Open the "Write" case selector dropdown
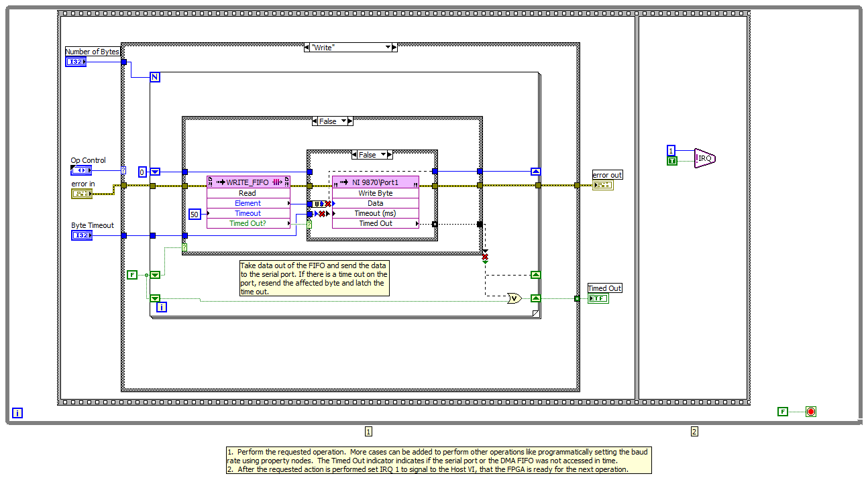868x478 pixels. coord(387,48)
